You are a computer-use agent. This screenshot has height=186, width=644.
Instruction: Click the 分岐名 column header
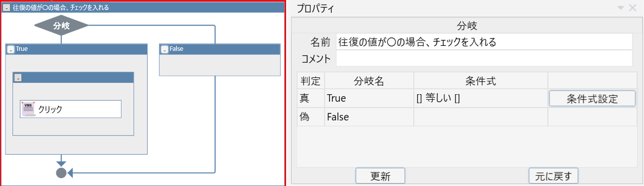coord(369,81)
